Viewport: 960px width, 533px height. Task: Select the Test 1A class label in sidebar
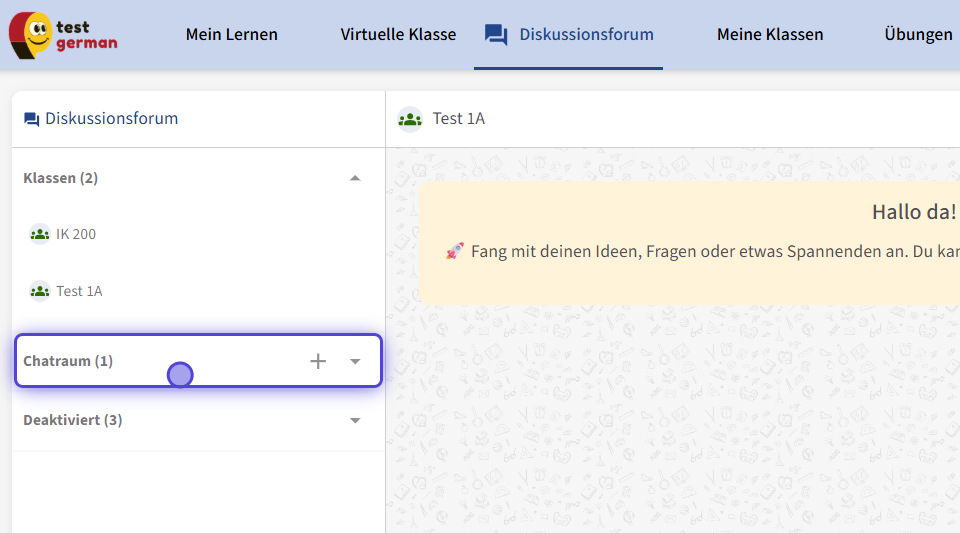click(79, 291)
